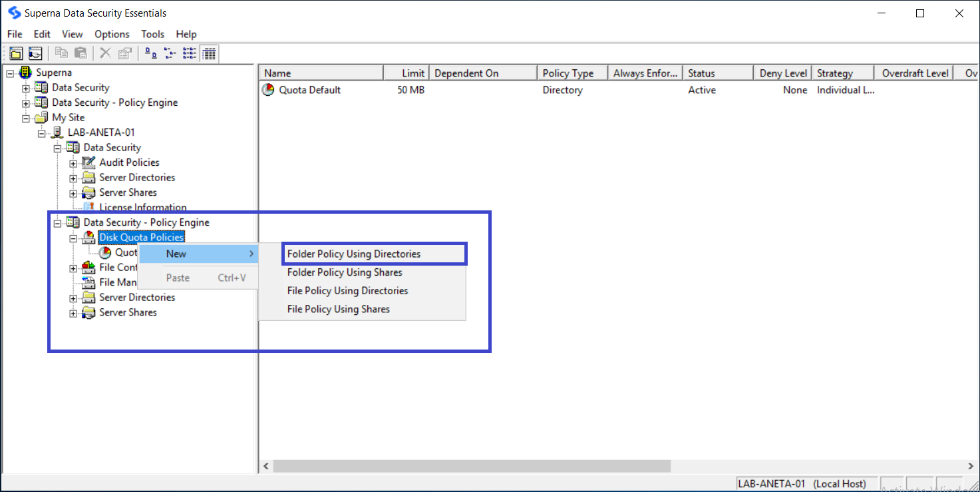Sort by the Overdraft Level column header

(913, 73)
